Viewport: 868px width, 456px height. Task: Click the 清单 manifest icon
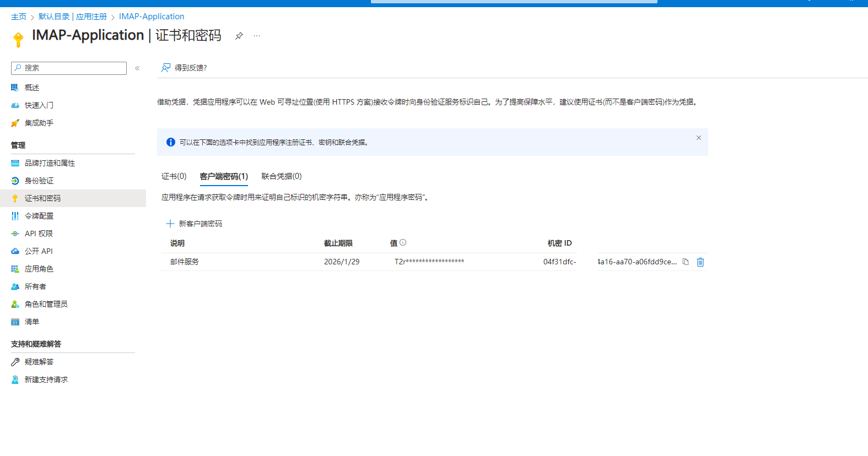point(15,322)
